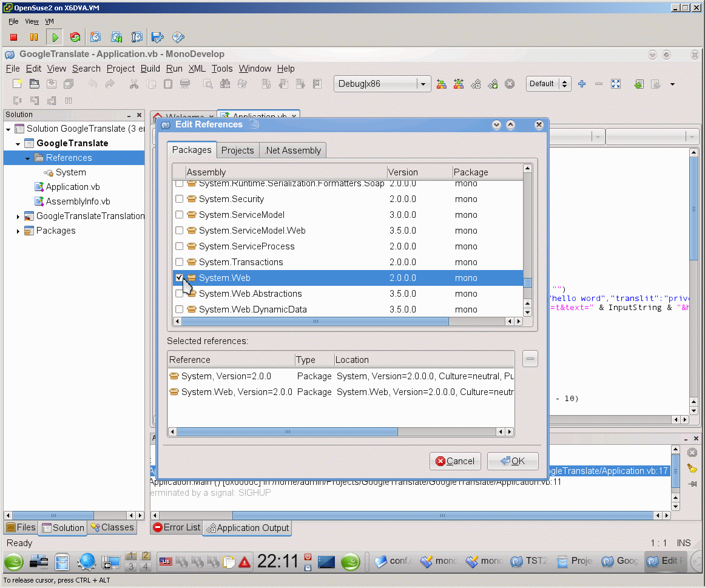This screenshot has height=588, width=705.
Task: Click the red warning triangle tray icon
Action: (244, 562)
